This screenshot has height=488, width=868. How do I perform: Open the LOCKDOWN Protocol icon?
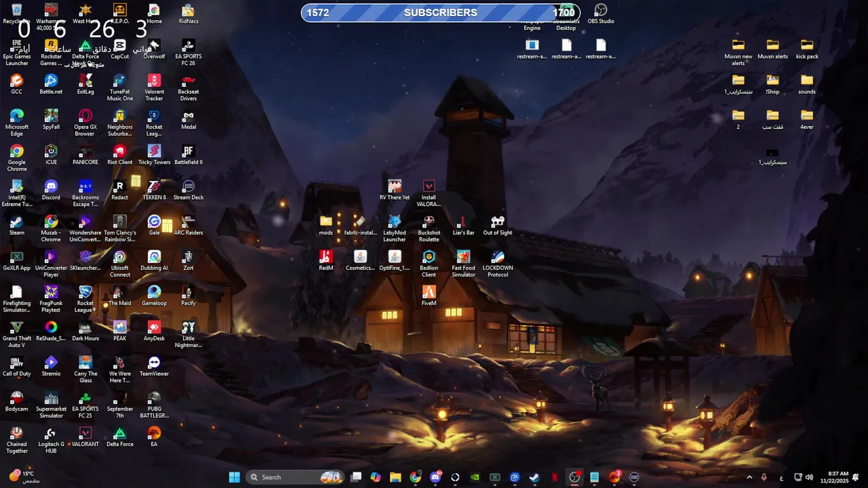click(x=498, y=264)
